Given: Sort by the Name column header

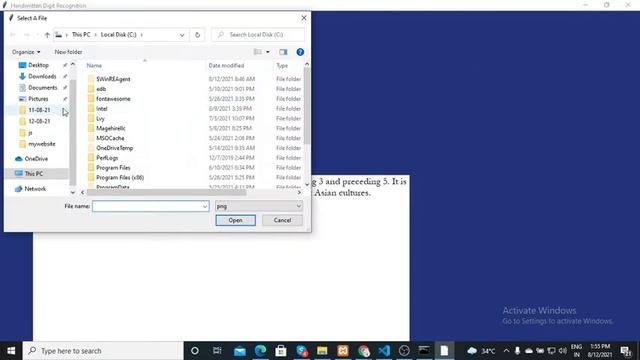Looking at the screenshot, I should coord(94,65).
